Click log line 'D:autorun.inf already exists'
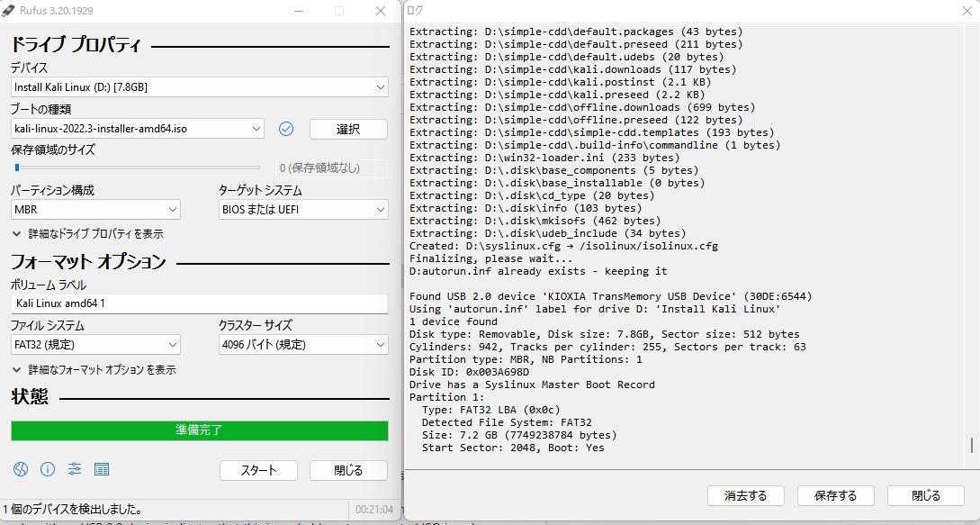The width and height of the screenshot is (980, 525). click(x=538, y=271)
